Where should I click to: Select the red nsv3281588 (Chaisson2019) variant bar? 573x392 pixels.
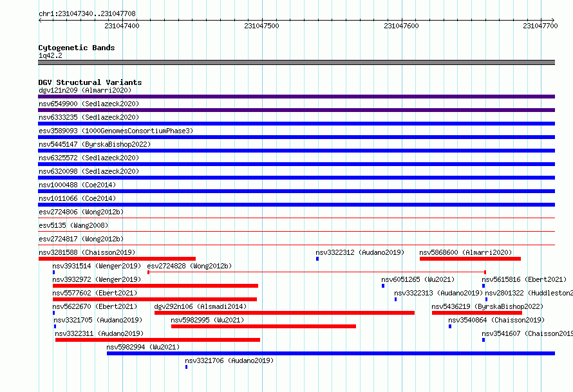[x=117, y=259]
